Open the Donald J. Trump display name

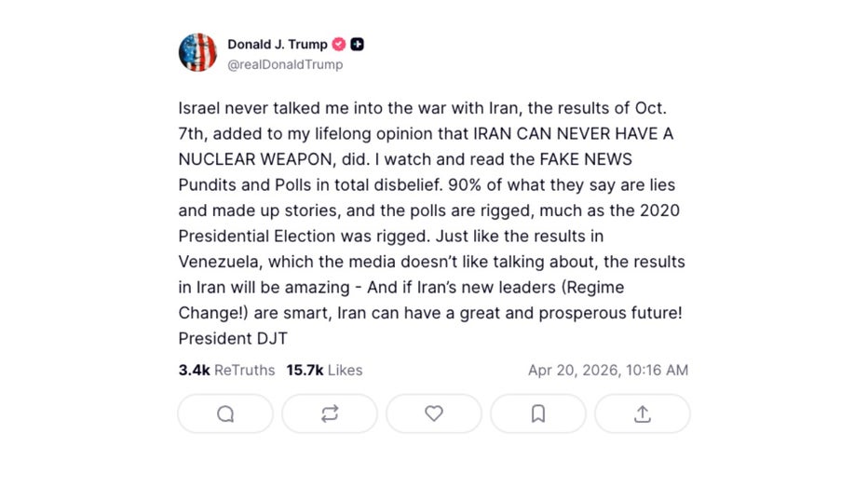tap(278, 44)
